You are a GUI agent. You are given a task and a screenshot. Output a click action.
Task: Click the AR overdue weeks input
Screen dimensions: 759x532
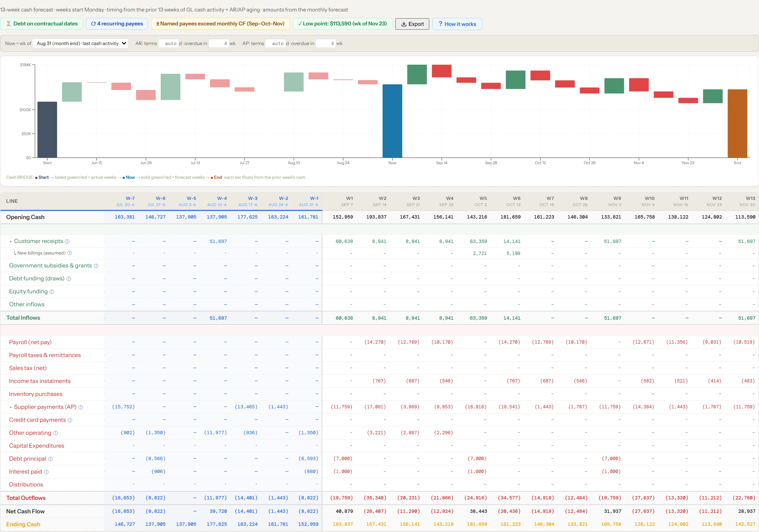[x=219, y=43]
